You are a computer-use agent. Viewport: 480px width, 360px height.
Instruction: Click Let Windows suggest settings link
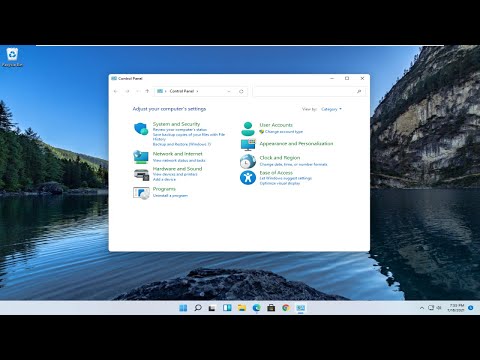[286, 178]
